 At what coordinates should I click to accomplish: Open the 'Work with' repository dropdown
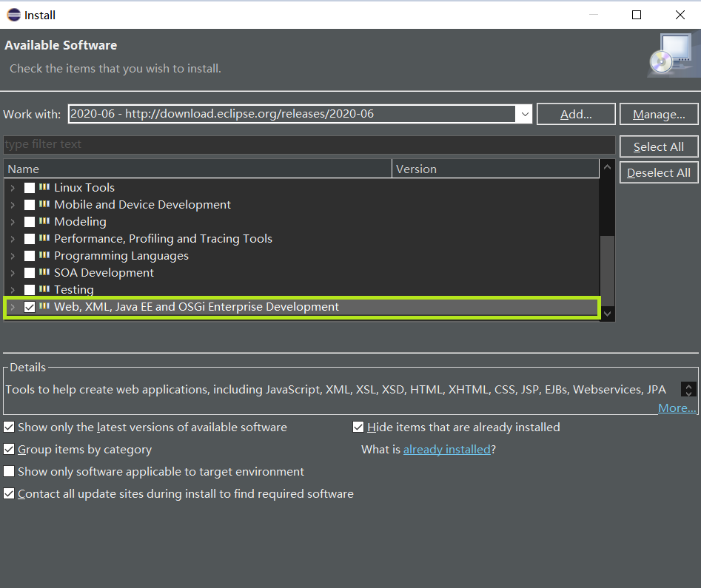coord(525,114)
